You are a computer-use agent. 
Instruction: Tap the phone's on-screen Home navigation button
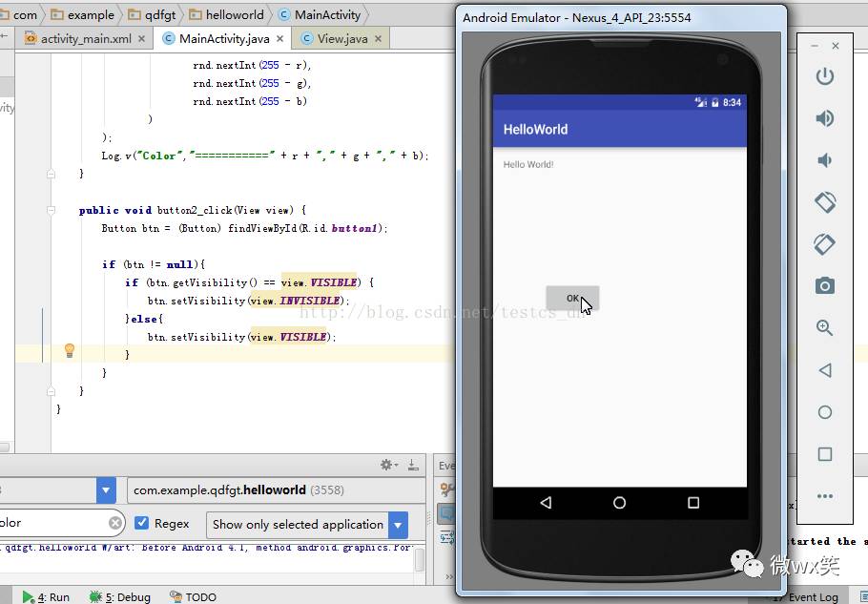(x=619, y=502)
